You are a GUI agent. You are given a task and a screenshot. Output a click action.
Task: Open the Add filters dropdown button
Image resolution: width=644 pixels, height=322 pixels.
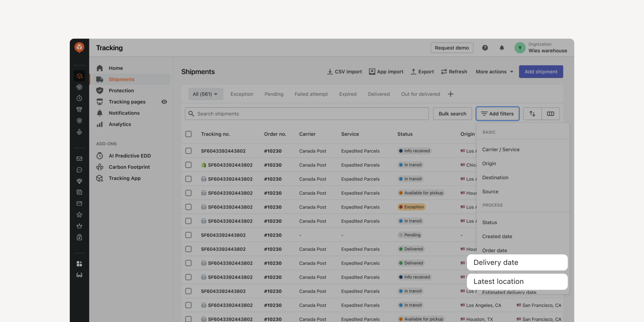[497, 114]
